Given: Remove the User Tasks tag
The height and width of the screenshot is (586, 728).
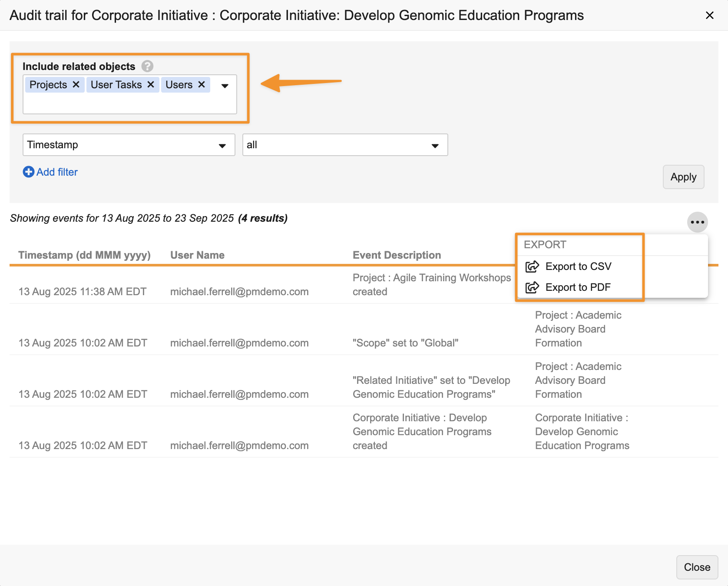Looking at the screenshot, I should click(151, 84).
